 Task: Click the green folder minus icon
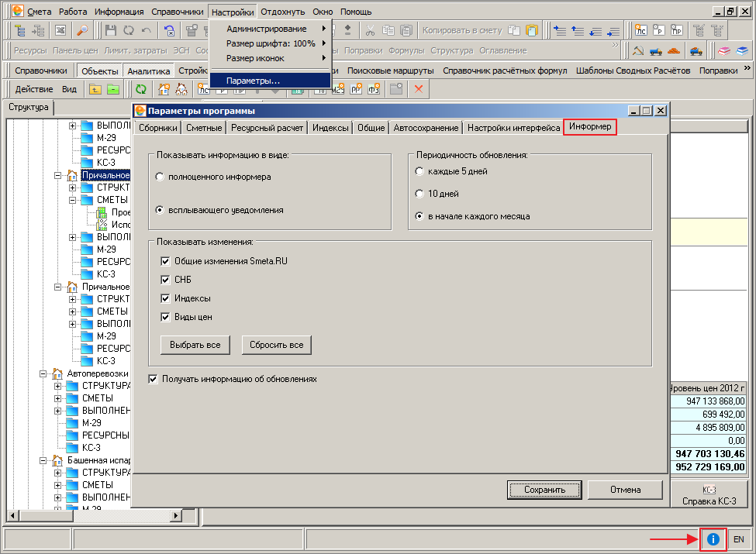point(113,89)
